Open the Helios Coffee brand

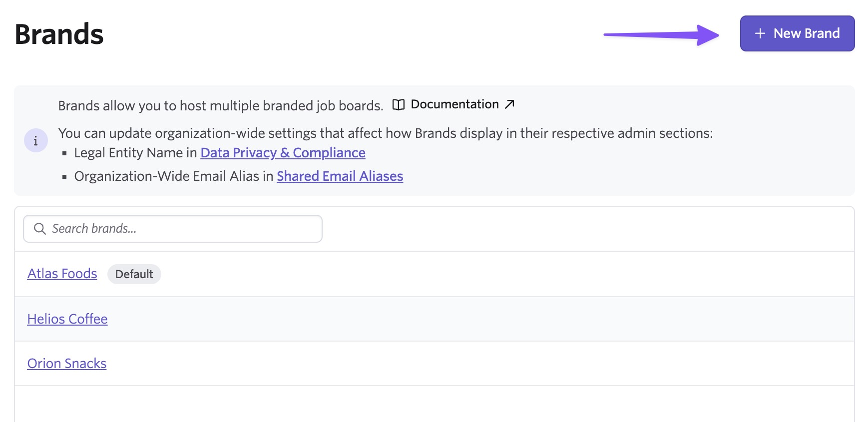point(67,319)
